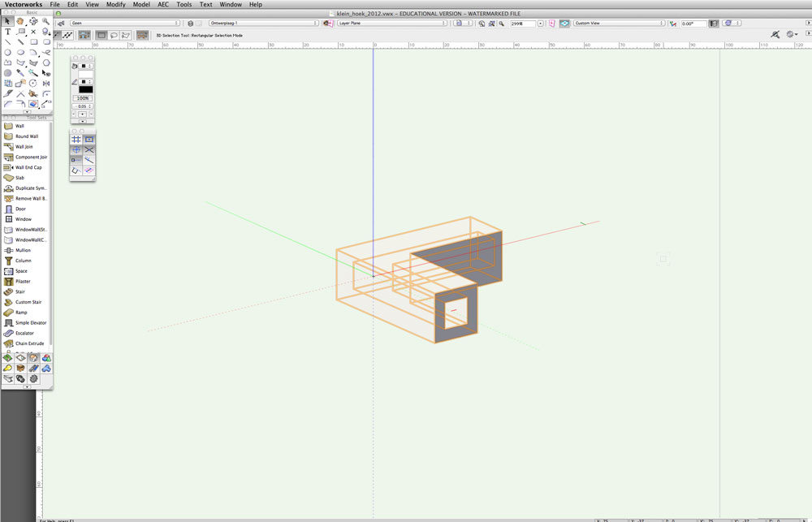Select the Pan hand tool
Viewport: 812px width, 522px height.
point(20,21)
